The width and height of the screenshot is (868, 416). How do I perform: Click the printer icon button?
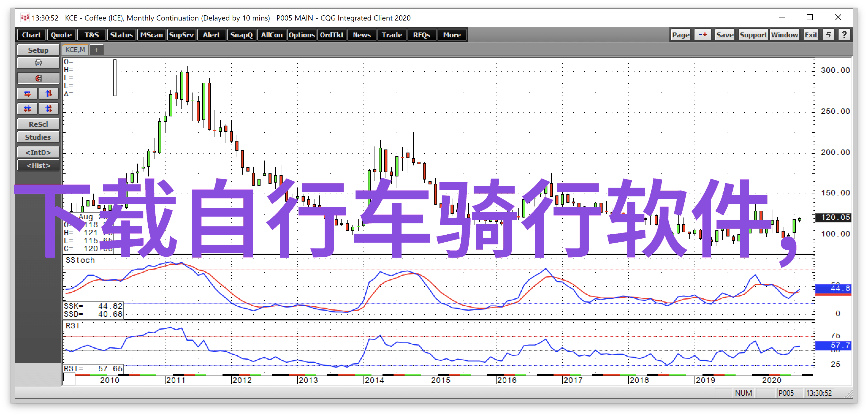click(38, 63)
